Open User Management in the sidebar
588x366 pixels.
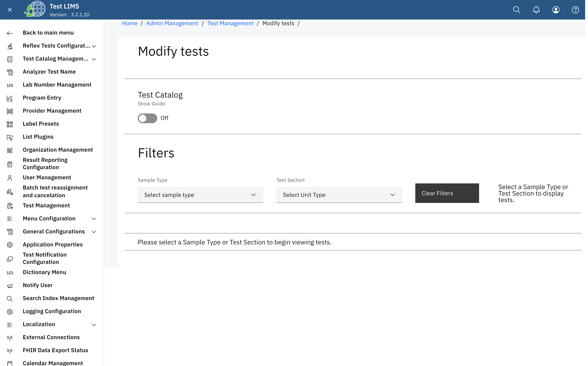[47, 178]
